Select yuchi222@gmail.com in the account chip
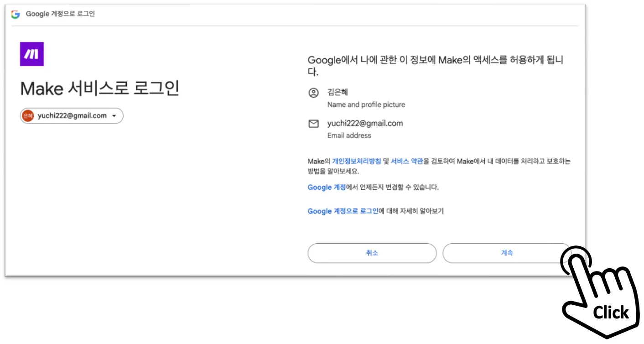644x344 pixels. (x=72, y=116)
